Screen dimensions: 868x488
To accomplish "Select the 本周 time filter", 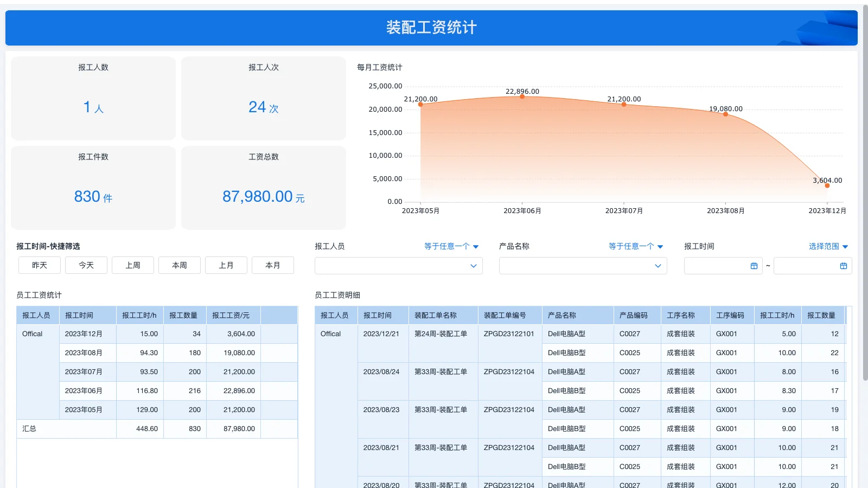I will pyautogui.click(x=179, y=265).
